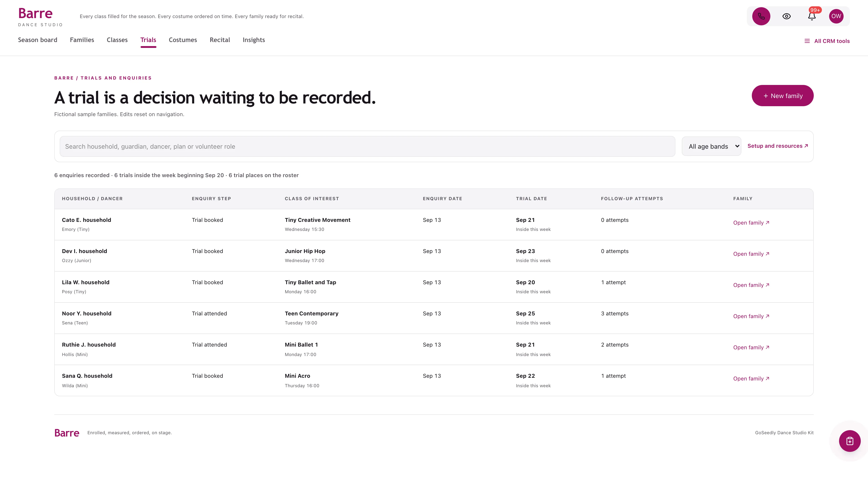Click the phone call icon button
Screen dimensions: 868x488
pyautogui.click(x=761, y=16)
